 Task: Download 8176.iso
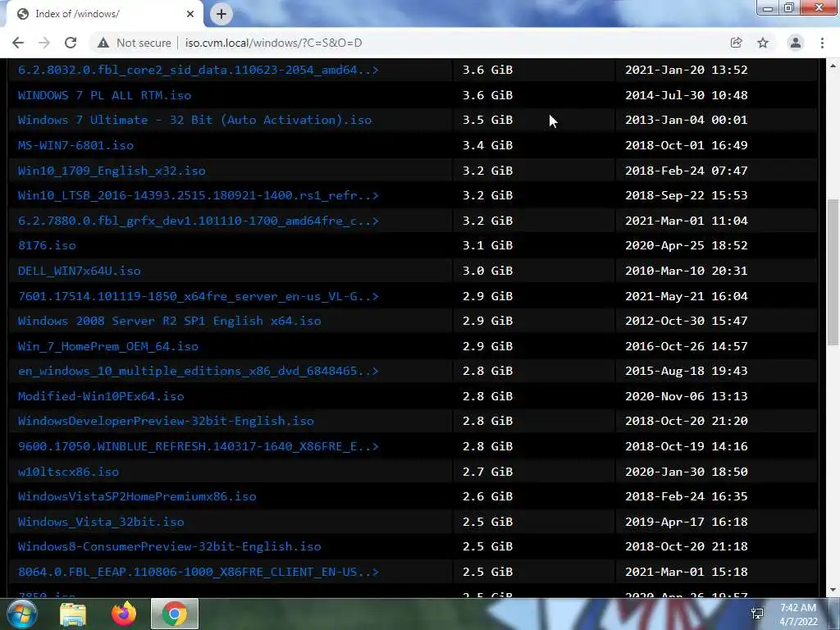coord(47,245)
